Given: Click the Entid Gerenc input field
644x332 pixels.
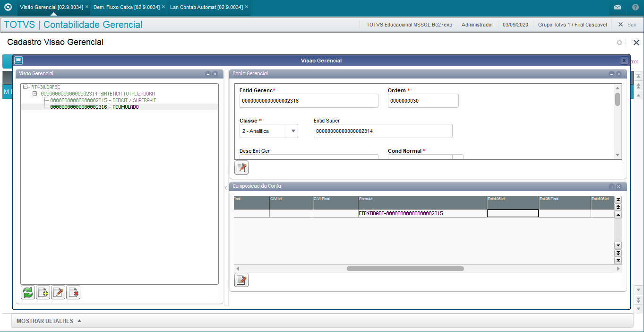Looking at the screenshot, I should (x=309, y=101).
